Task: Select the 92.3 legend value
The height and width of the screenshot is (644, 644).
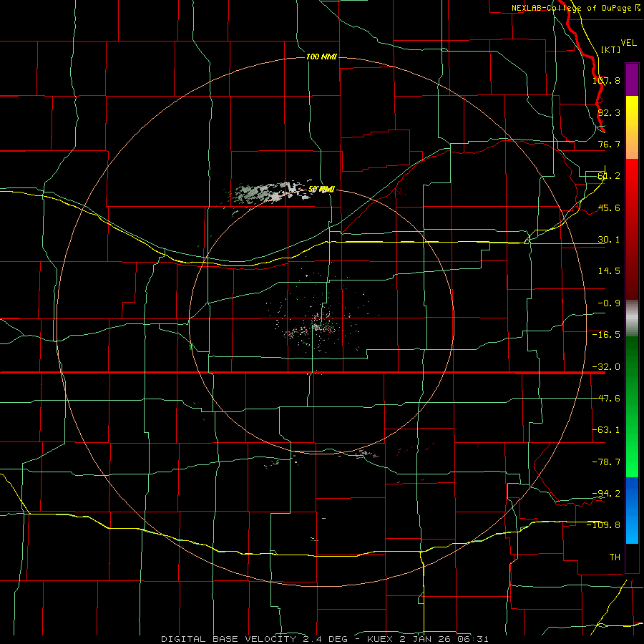Action: point(609,112)
